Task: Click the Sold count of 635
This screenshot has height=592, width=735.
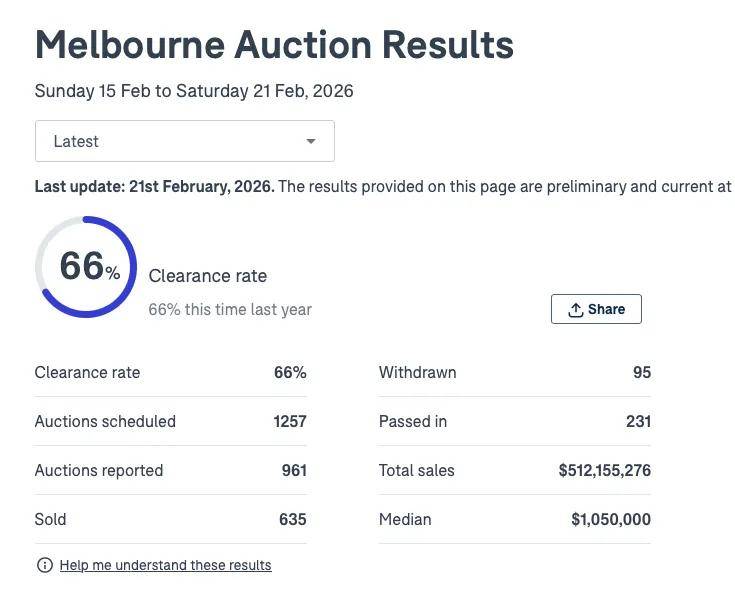Action: (293, 520)
